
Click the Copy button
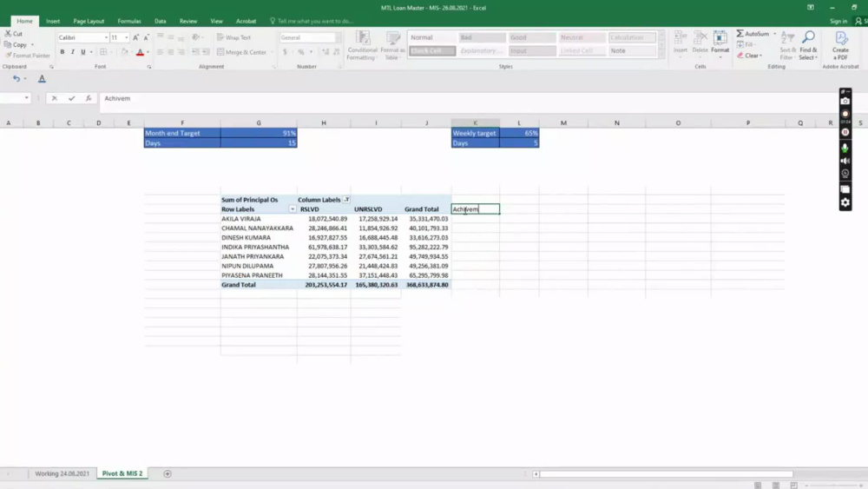[x=16, y=45]
